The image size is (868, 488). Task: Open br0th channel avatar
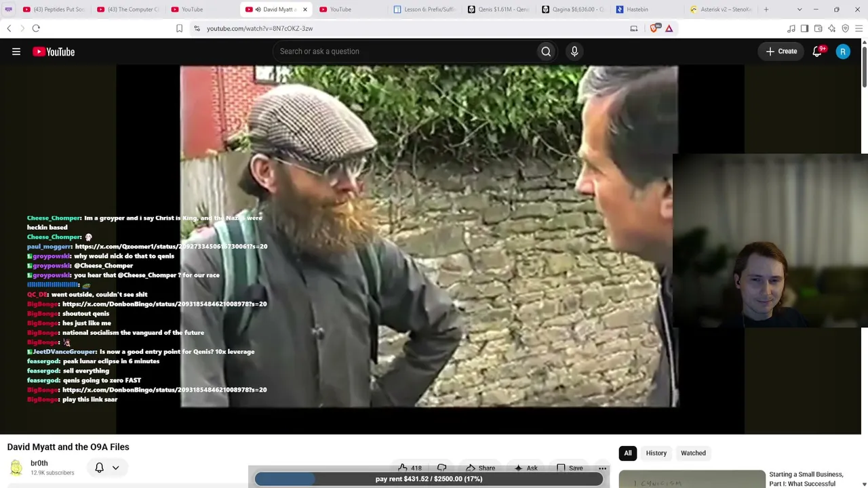pos(16,468)
